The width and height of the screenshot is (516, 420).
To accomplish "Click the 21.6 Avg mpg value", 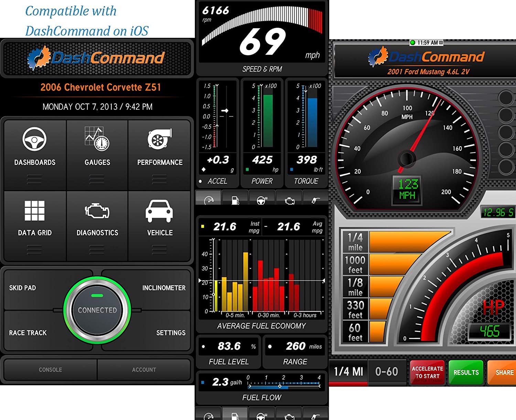I will (289, 227).
